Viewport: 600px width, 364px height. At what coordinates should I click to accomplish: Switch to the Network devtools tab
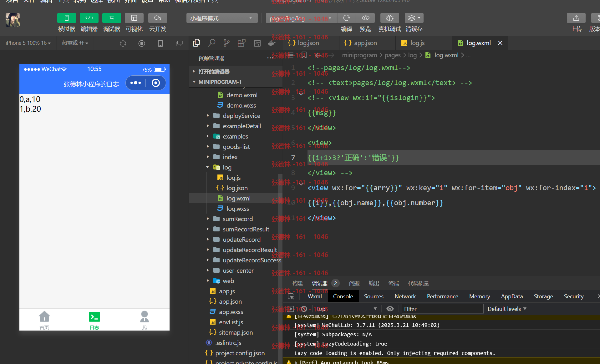(x=405, y=296)
